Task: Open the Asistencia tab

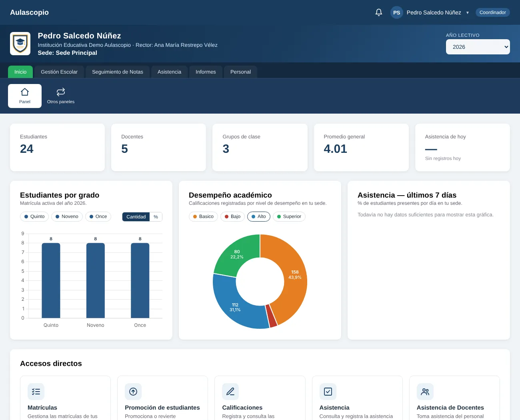Action: point(169,72)
